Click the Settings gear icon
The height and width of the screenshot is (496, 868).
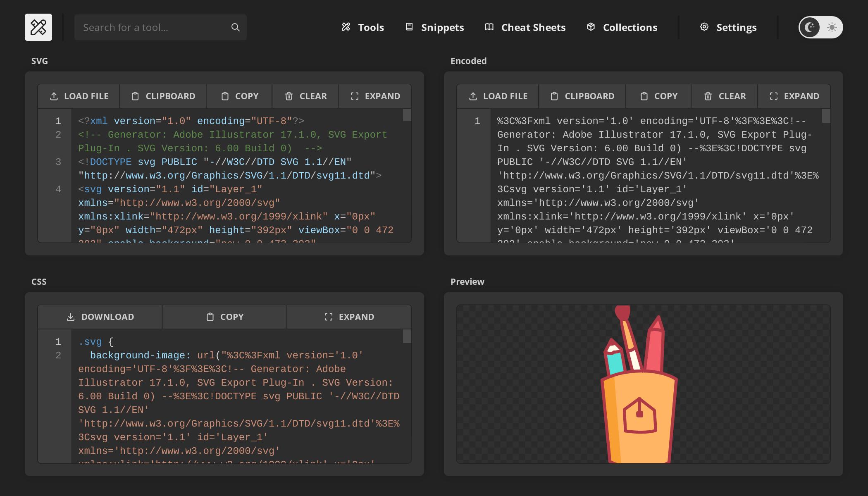704,27
